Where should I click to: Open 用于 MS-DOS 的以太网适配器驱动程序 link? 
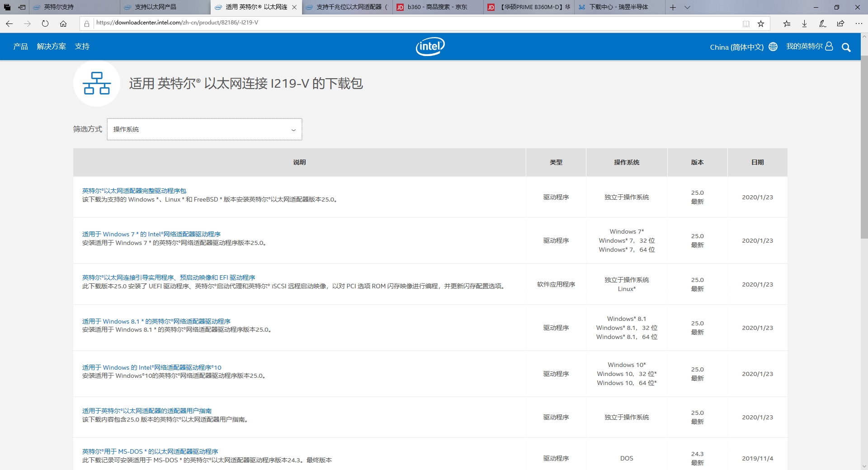pos(150,451)
